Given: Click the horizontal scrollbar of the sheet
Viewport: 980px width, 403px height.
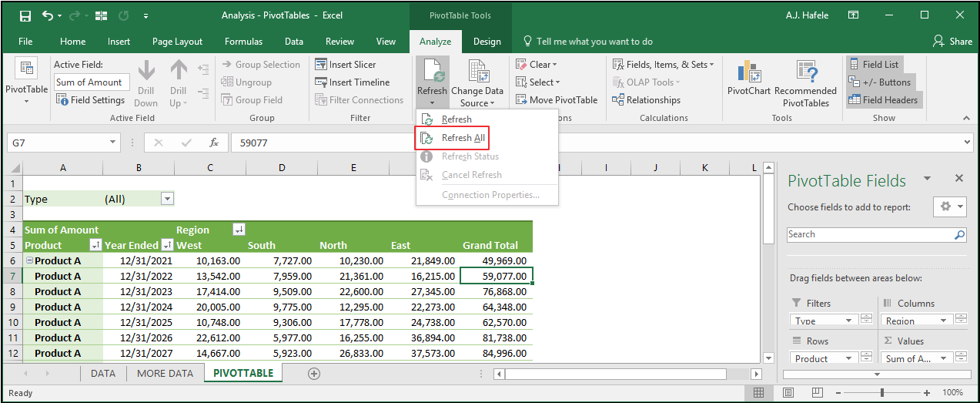Looking at the screenshot, I should (x=616, y=374).
